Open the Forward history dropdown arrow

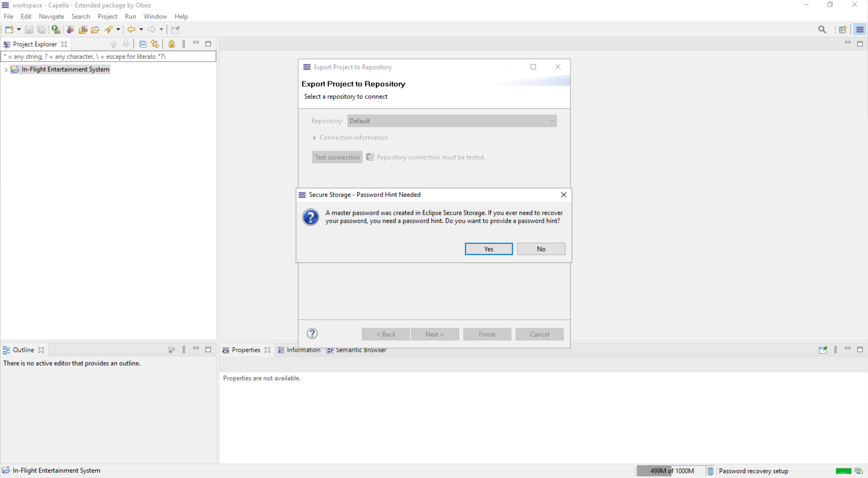click(x=161, y=30)
